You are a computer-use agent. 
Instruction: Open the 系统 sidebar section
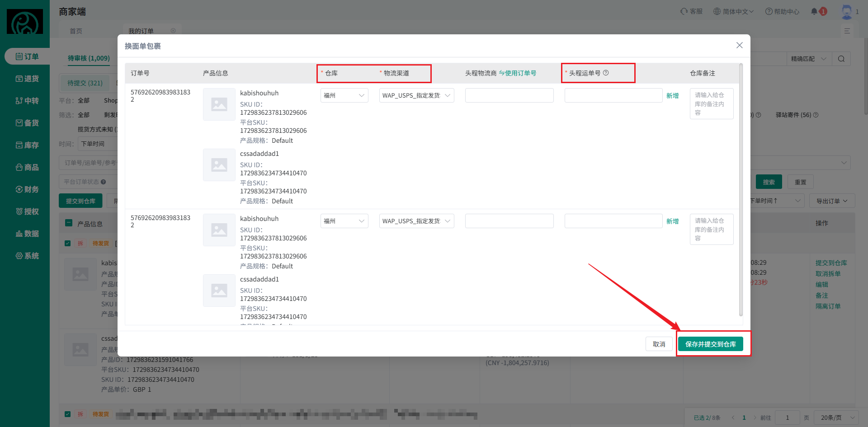(x=27, y=256)
